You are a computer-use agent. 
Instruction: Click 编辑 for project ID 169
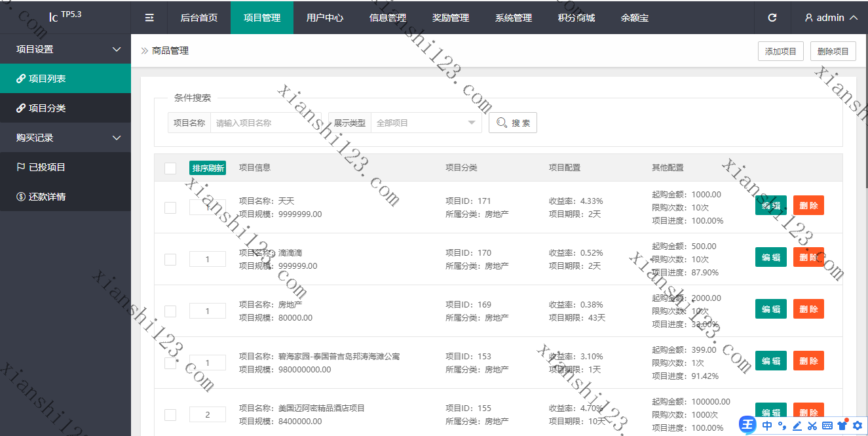tap(771, 309)
